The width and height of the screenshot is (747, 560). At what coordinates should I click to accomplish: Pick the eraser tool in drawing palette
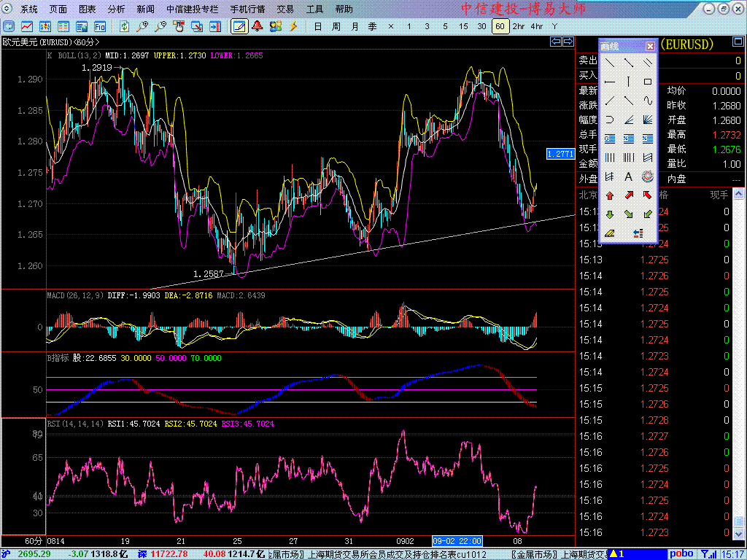[x=609, y=233]
